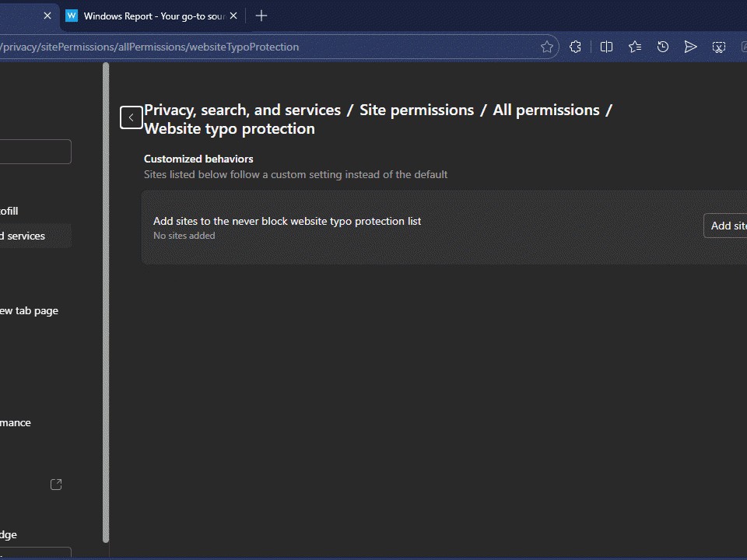Click the Share paper plane icon
Viewport: 747px width, 560px height.
(690, 47)
